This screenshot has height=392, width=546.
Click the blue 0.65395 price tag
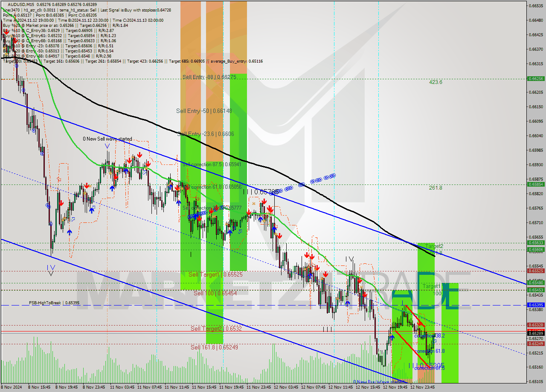[x=535, y=305]
